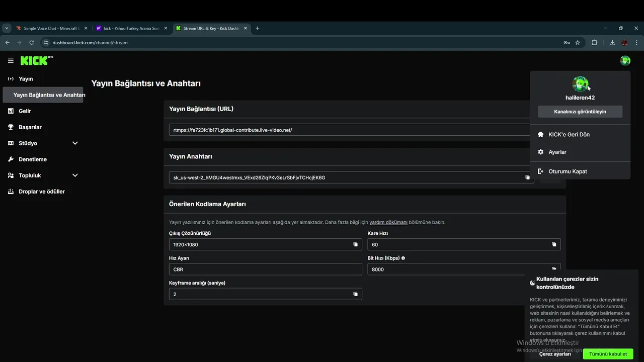Expand the Topluluk sidebar section

[75, 175]
